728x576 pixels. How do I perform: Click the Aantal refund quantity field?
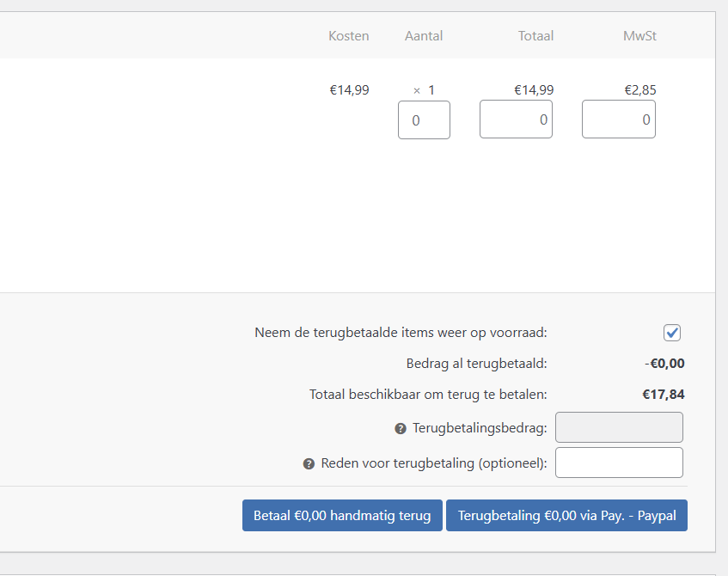coord(424,119)
